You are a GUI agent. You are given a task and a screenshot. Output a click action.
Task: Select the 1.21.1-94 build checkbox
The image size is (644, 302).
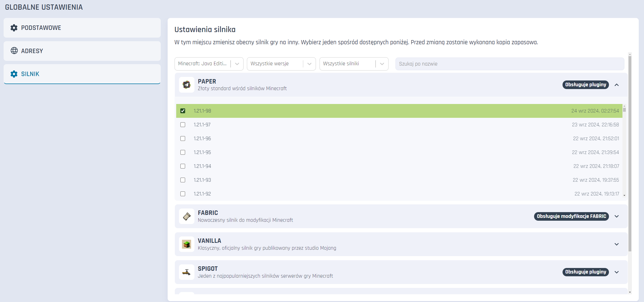tap(183, 166)
